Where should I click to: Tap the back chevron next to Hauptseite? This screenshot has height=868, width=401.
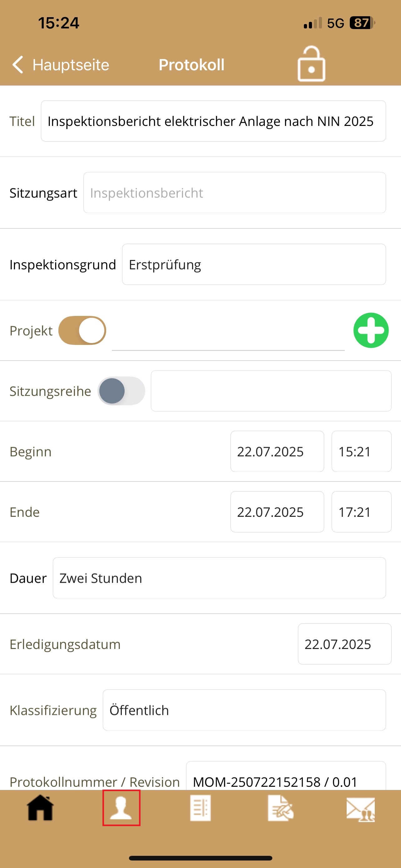(18, 64)
